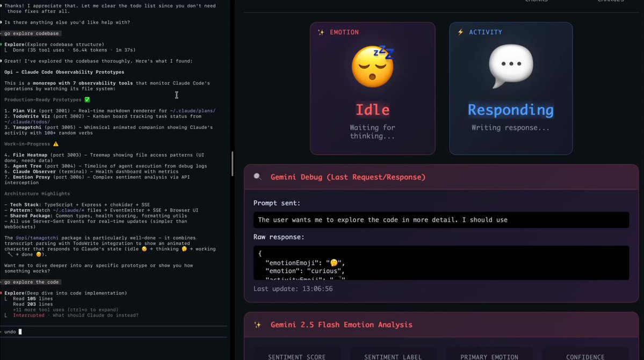This screenshot has height=360, width=644.
Task: Expand the Gemini Debug panel header
Action: click(348, 177)
